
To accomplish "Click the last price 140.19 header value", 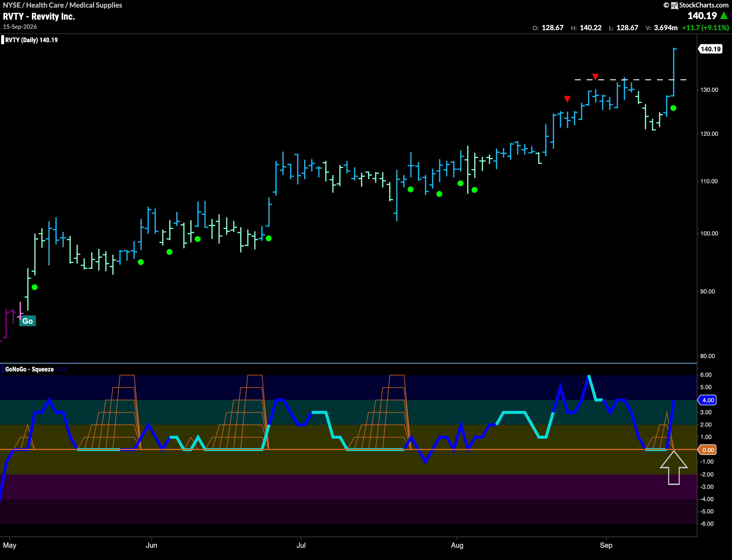I will coord(702,16).
